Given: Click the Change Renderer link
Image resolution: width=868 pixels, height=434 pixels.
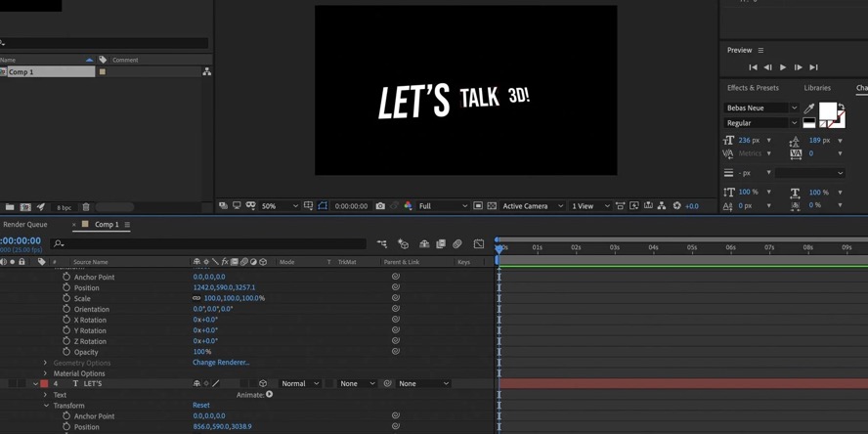Looking at the screenshot, I should 221,363.
